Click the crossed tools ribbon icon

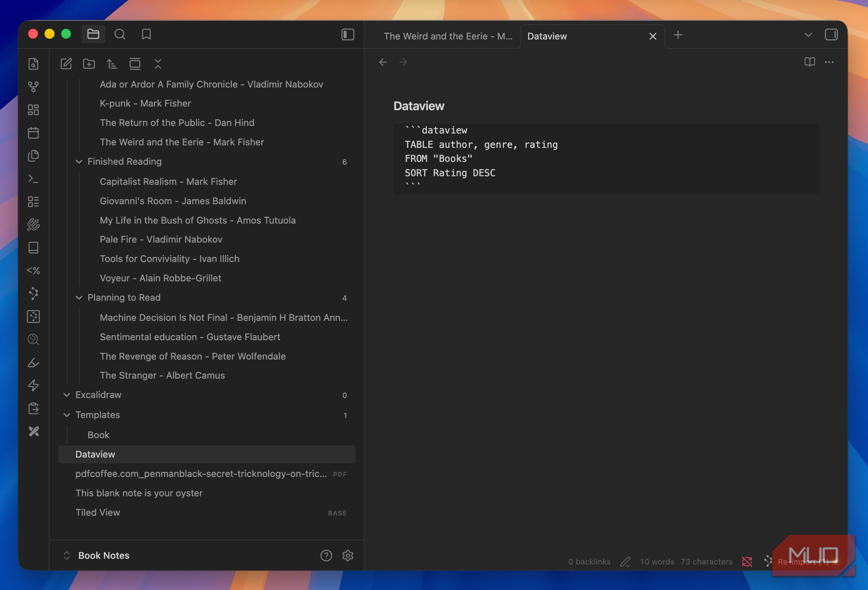point(33,432)
